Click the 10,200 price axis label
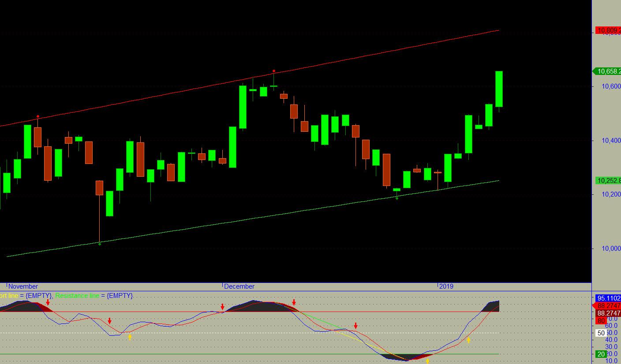 [611, 194]
